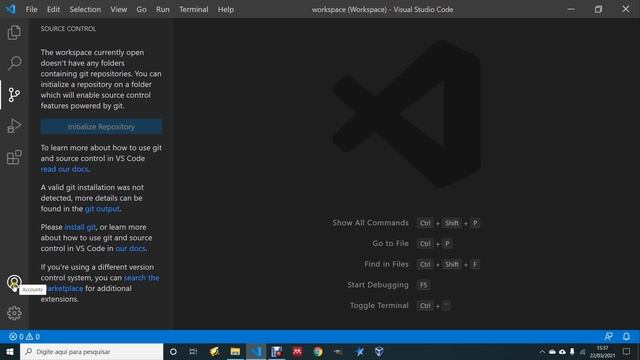Open the View menu
Image resolution: width=640 pixels, height=360 pixels.
[x=118, y=9]
